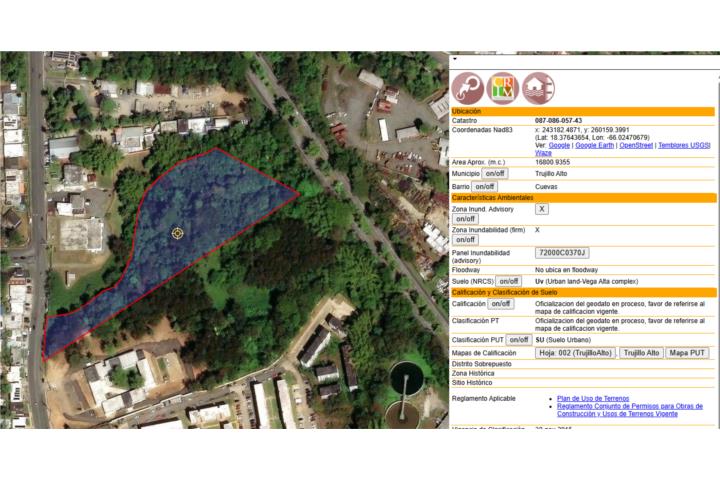The width and height of the screenshot is (720, 480).
Task: Switch the Suelo (NRCS) layer on/off
Action: tap(509, 282)
